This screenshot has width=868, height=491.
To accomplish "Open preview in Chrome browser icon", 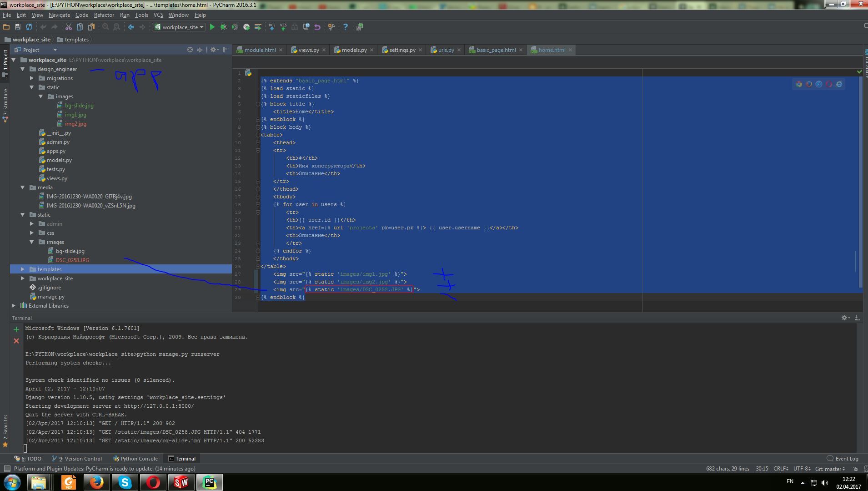I will coord(799,84).
